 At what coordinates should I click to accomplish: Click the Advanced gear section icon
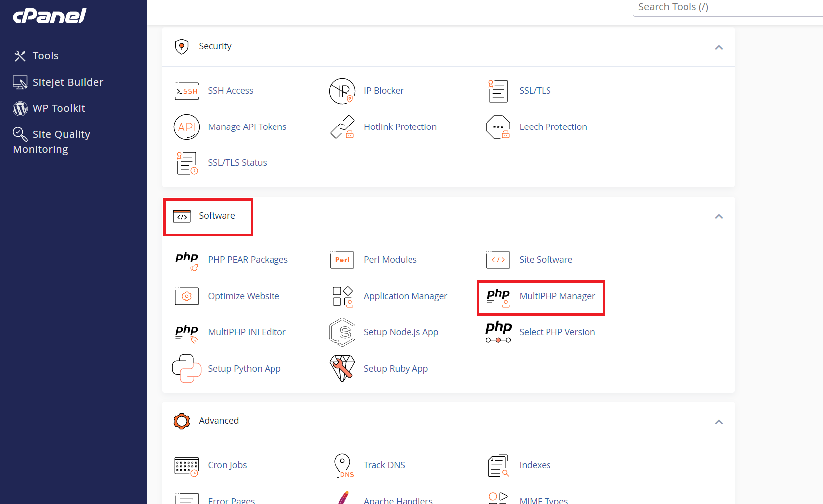tap(182, 421)
